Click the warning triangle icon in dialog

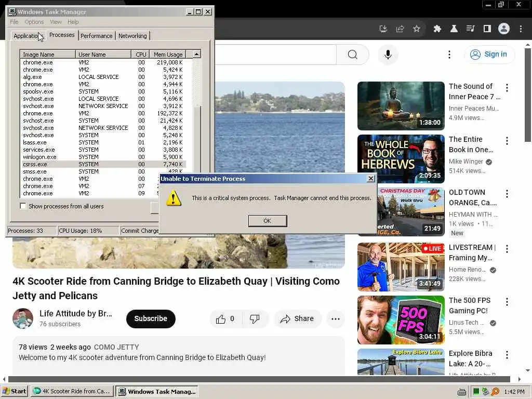174,198
